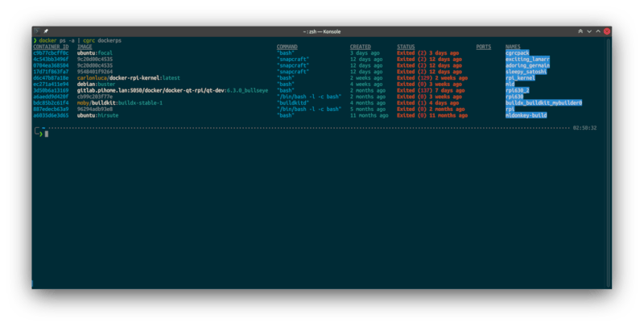Screen dimensions: 644x327
Task: Click the "3 days ago" created value
Action: click(x=365, y=53)
